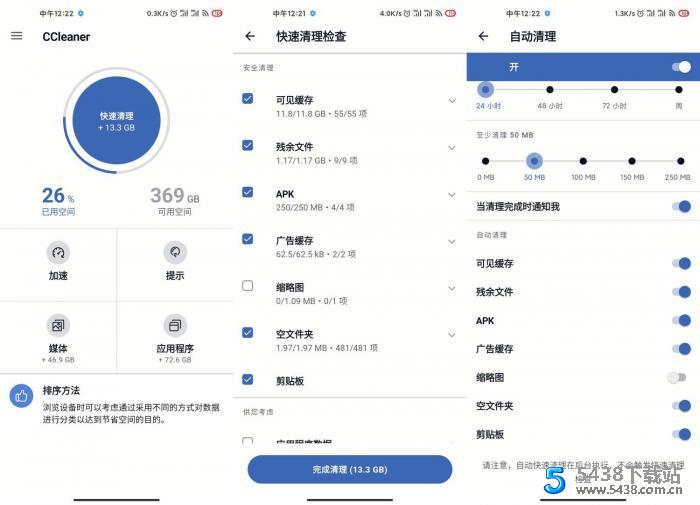
Task: Go back from Quick Clean check screen
Action: (250, 36)
